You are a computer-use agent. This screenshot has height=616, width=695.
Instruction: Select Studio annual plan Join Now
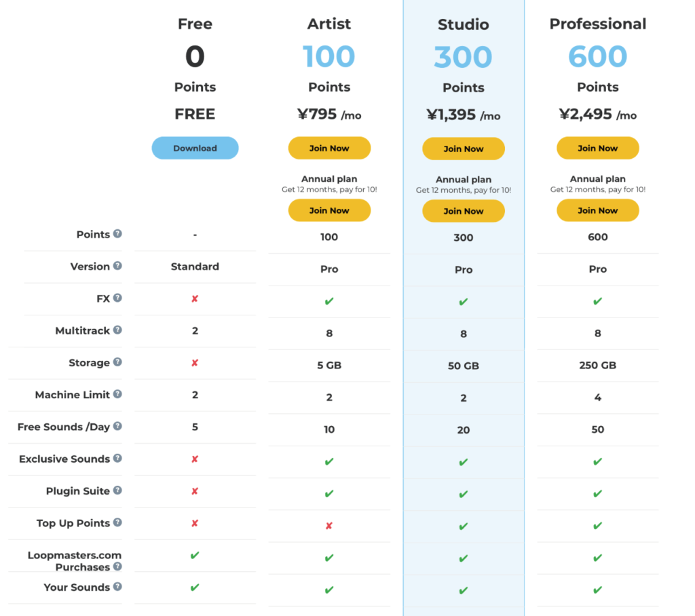[x=464, y=212]
